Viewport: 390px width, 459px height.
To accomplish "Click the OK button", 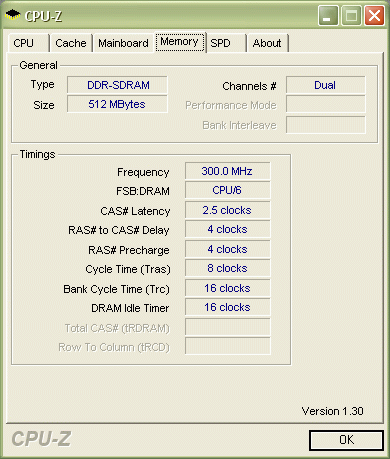I will coord(346,440).
